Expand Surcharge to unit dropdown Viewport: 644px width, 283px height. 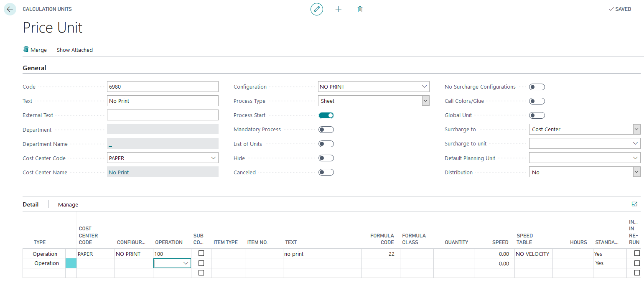[636, 144]
